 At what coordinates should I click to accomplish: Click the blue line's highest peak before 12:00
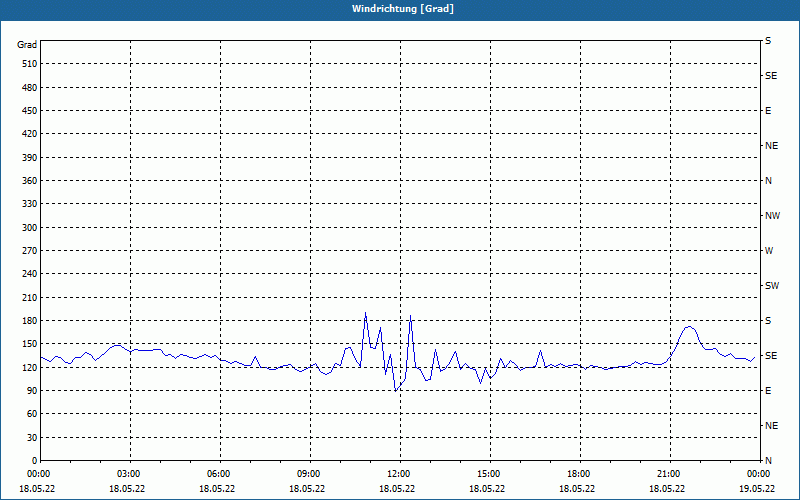365,313
